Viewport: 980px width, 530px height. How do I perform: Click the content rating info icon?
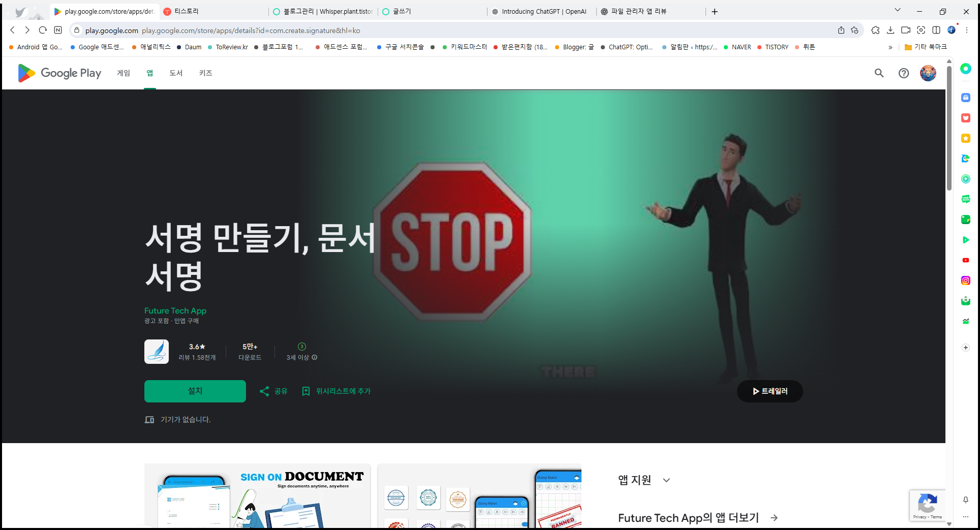pyautogui.click(x=314, y=357)
